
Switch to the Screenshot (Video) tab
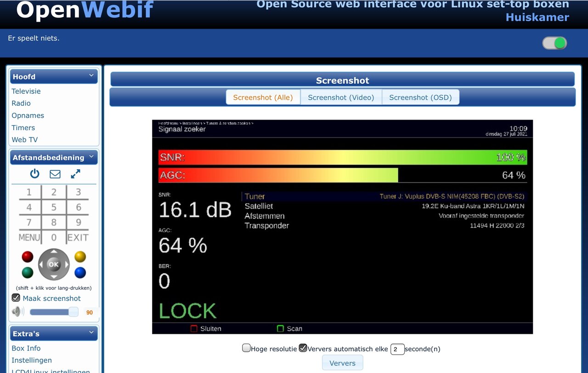(x=341, y=98)
